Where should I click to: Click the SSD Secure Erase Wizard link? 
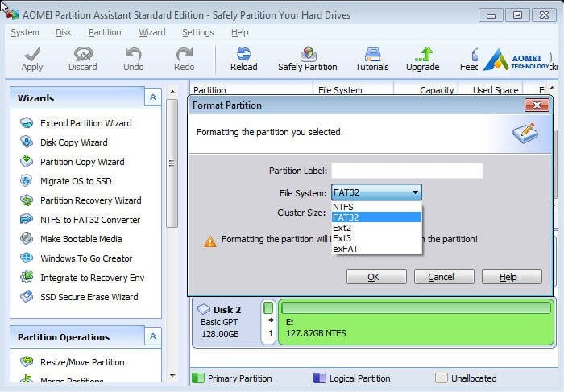click(89, 297)
